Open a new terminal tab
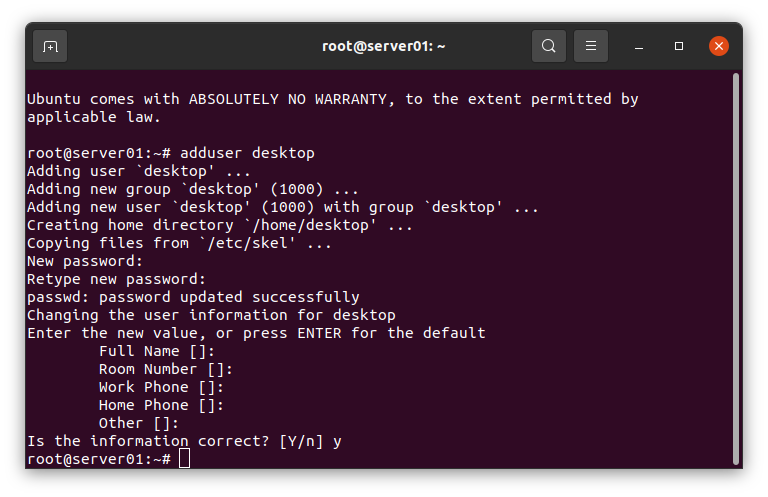 click(50, 47)
